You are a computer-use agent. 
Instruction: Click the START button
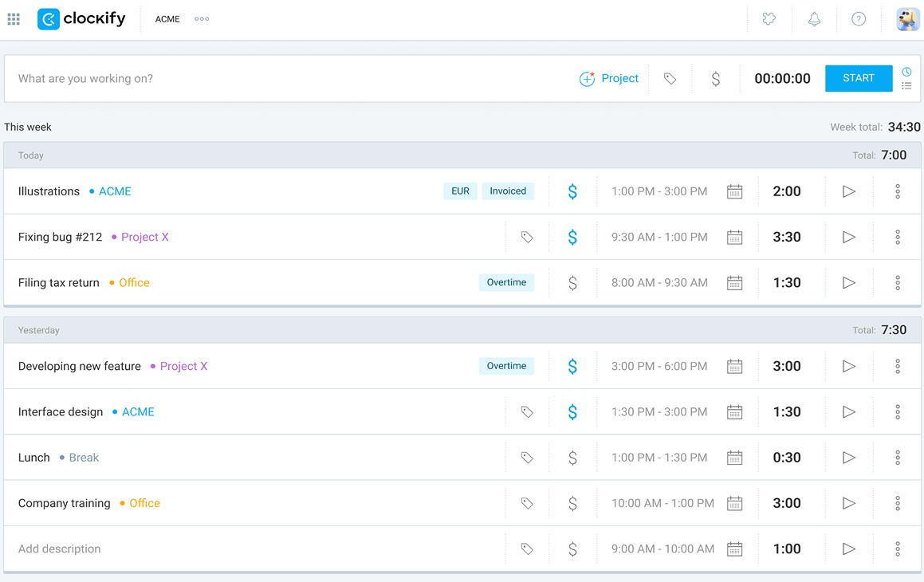tap(858, 78)
